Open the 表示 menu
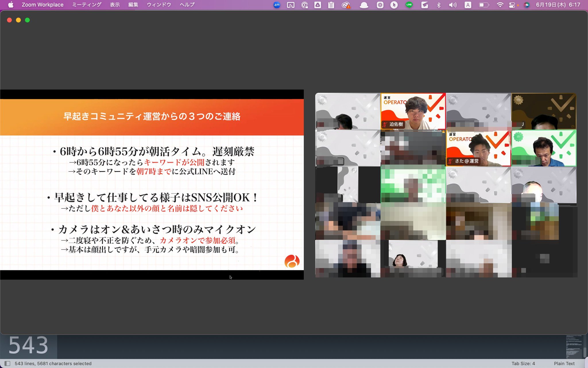The image size is (588, 368). pos(115,5)
